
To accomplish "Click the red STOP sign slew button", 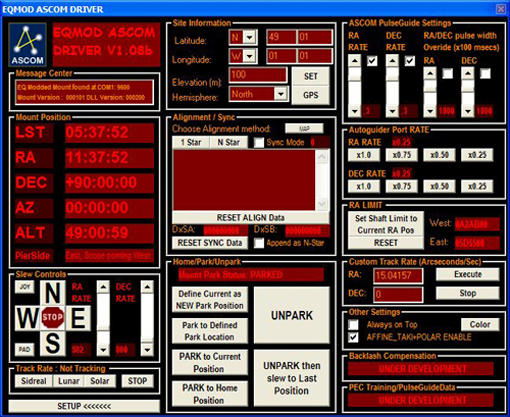I will (53, 317).
